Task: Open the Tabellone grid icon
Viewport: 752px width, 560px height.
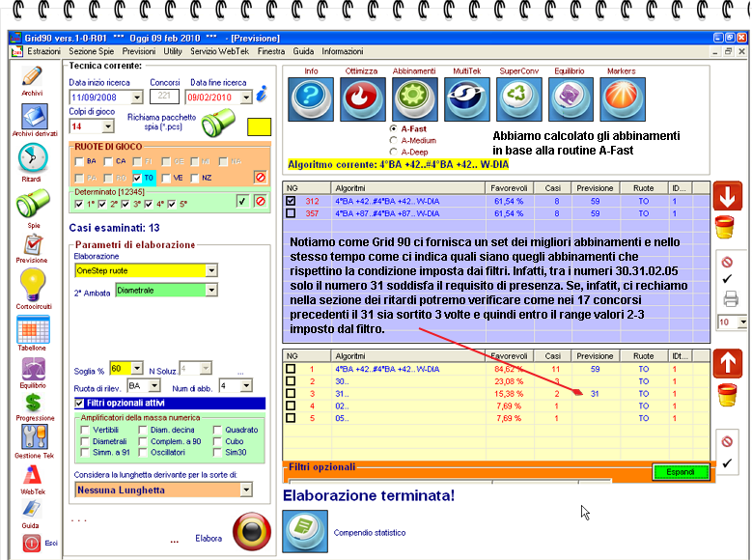Action: [33, 329]
